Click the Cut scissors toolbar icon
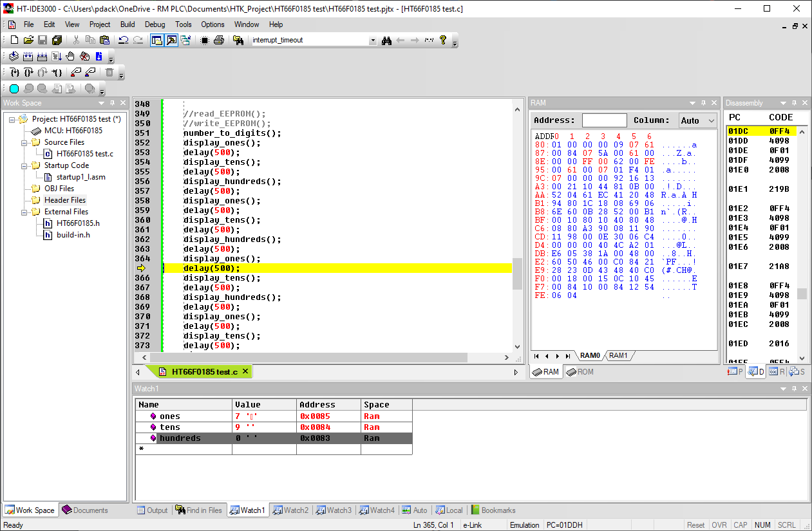812x531 pixels. pyautogui.click(x=76, y=40)
